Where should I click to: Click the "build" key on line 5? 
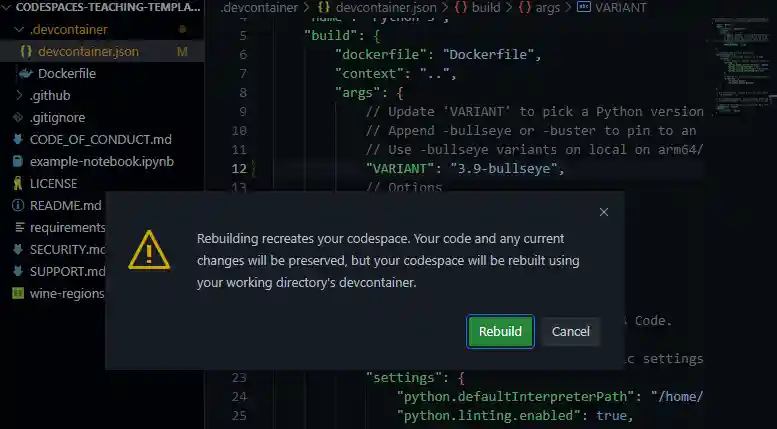coord(331,36)
